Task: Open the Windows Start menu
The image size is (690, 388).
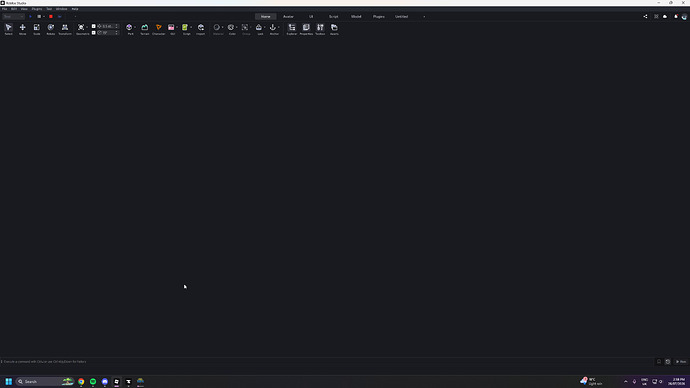Action: click(x=8, y=381)
